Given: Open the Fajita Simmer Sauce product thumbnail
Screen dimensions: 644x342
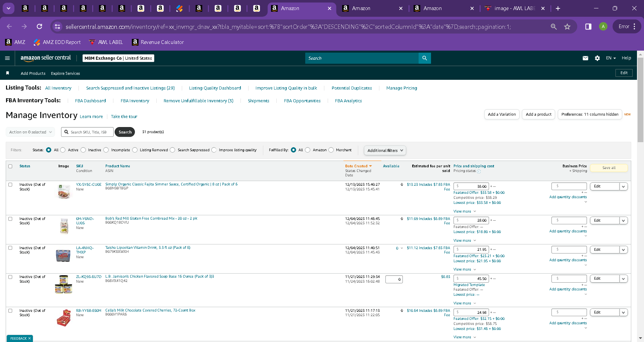Looking at the screenshot, I should 64,191.
